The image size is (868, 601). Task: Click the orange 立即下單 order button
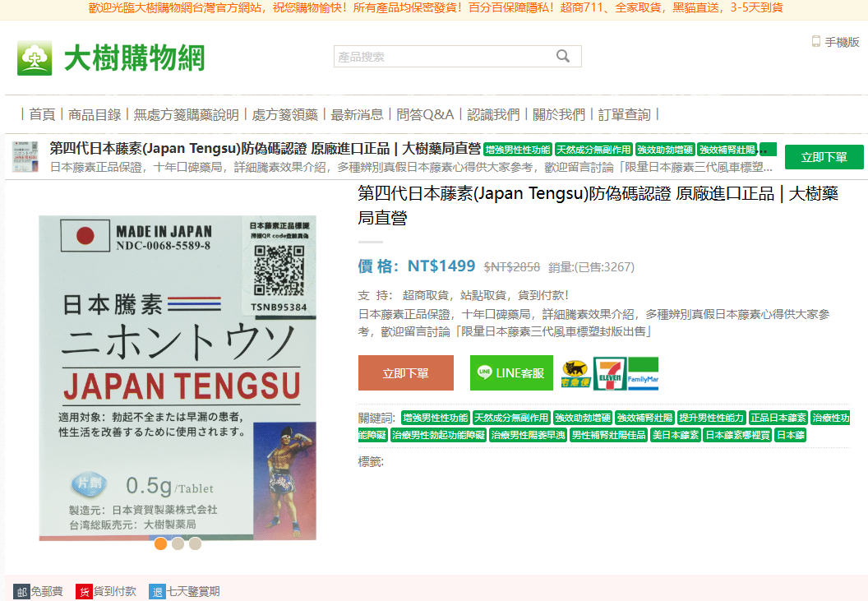[405, 372]
